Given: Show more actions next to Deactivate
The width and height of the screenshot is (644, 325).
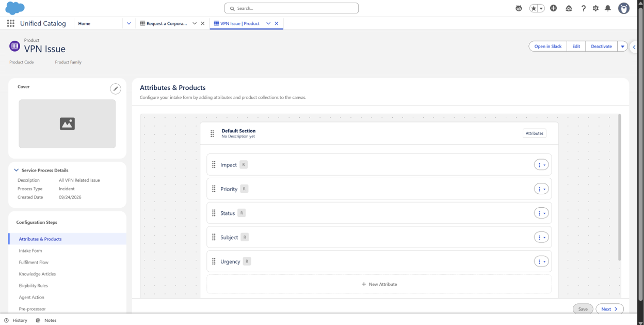Looking at the screenshot, I should click(x=622, y=47).
